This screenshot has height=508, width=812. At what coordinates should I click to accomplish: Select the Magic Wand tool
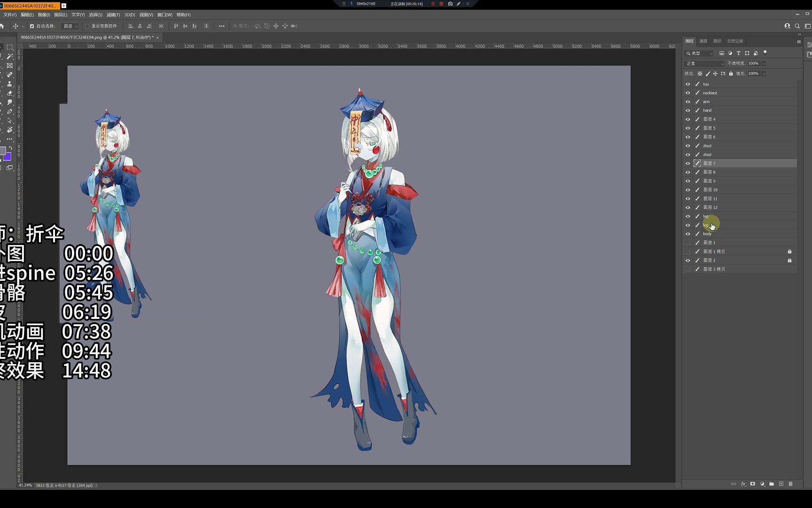click(9, 56)
